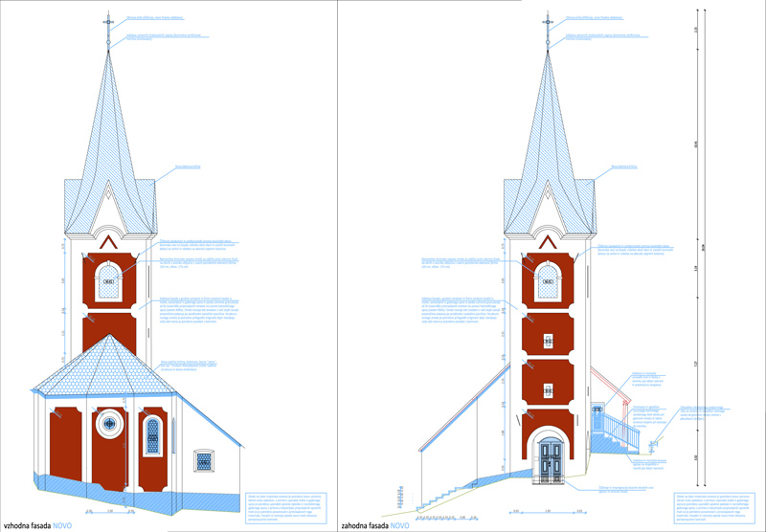Image resolution: width=766 pixels, height=532 pixels.
Task: Click the cross atop the east facade spire
Action: point(108,25)
